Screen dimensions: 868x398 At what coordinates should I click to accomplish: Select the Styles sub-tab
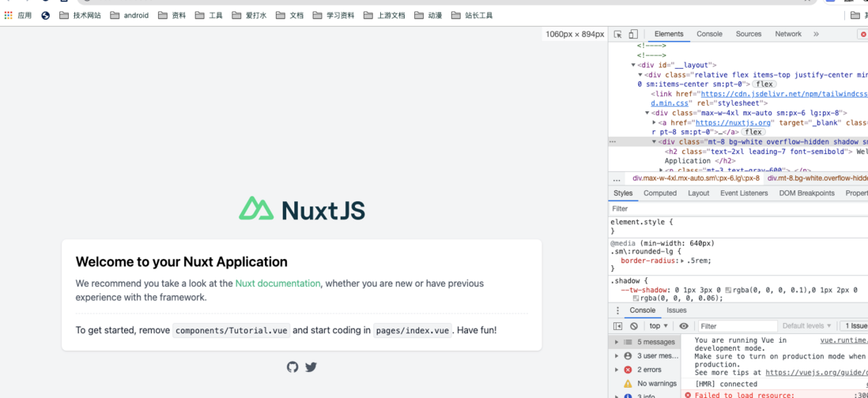623,193
